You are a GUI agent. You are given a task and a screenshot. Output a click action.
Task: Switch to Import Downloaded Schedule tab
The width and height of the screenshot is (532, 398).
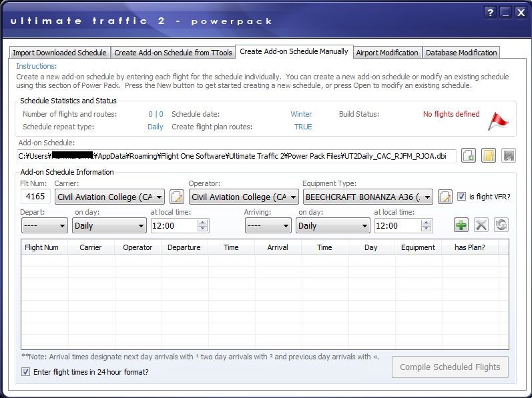tap(59, 53)
